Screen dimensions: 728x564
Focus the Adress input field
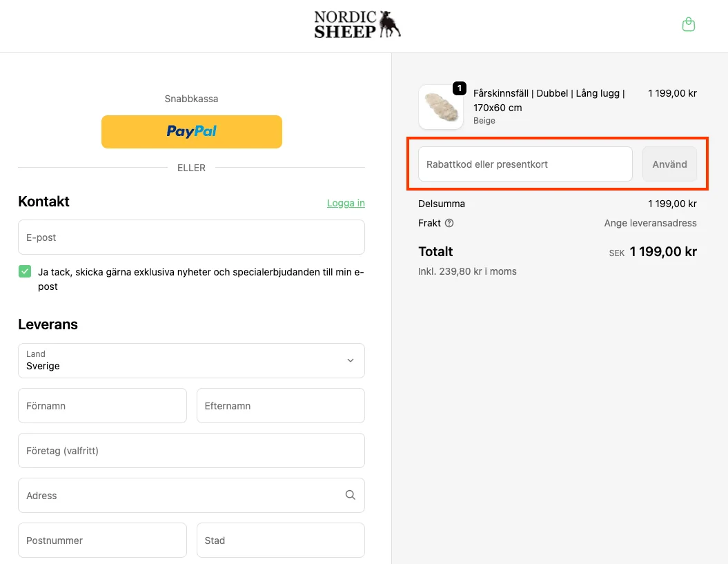[179, 496]
